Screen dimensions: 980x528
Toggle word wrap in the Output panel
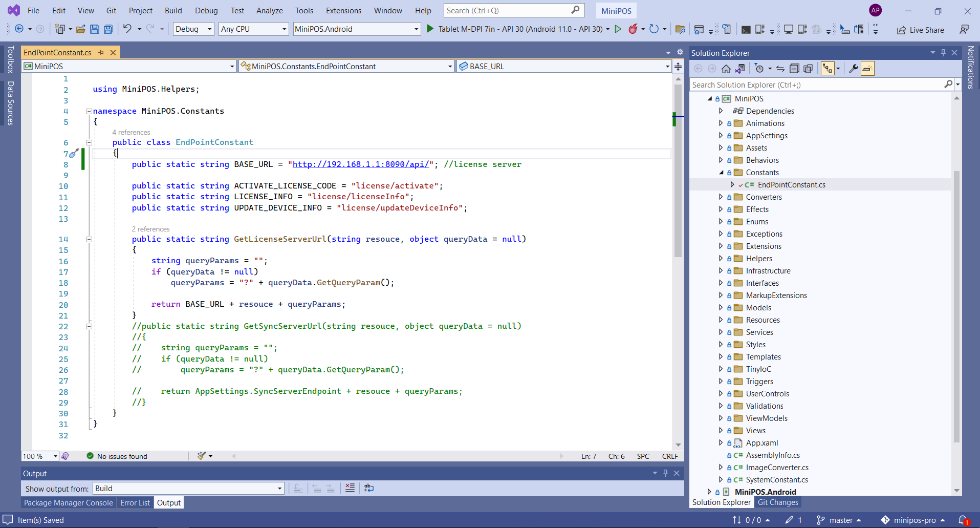(369, 488)
